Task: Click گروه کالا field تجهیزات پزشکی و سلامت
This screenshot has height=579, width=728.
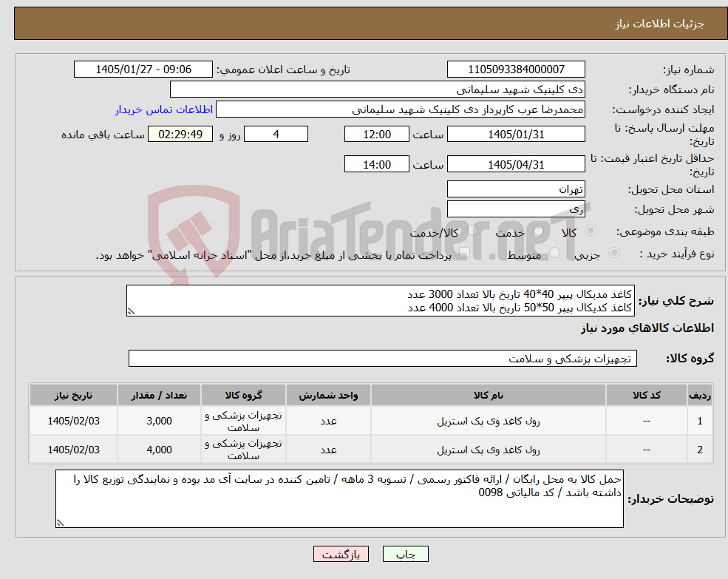Action: (x=383, y=359)
